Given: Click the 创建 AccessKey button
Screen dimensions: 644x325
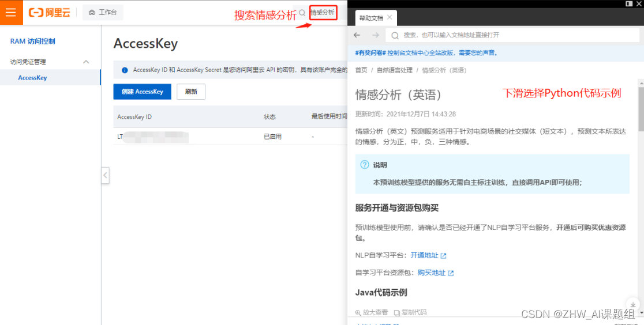Looking at the screenshot, I should click(x=142, y=92).
